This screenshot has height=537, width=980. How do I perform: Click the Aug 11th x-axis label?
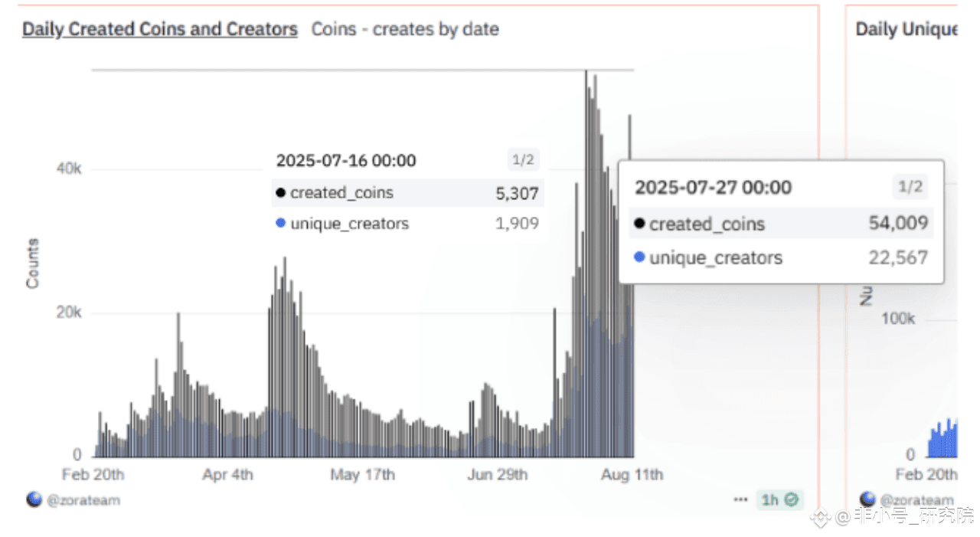[x=632, y=474]
